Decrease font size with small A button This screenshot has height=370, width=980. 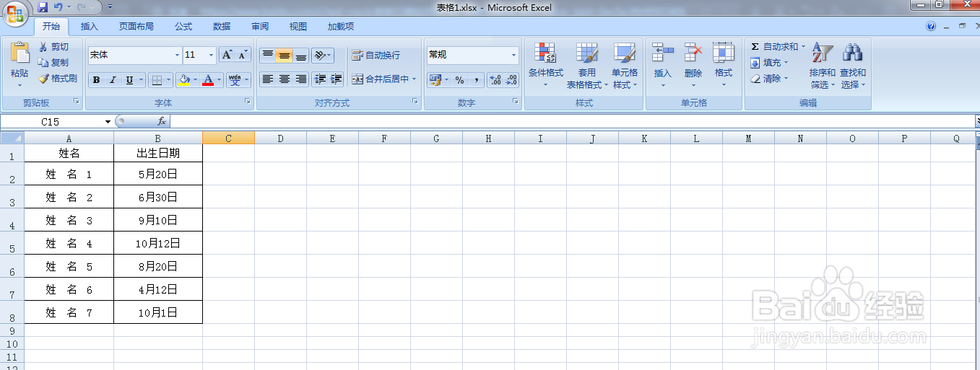coord(243,55)
